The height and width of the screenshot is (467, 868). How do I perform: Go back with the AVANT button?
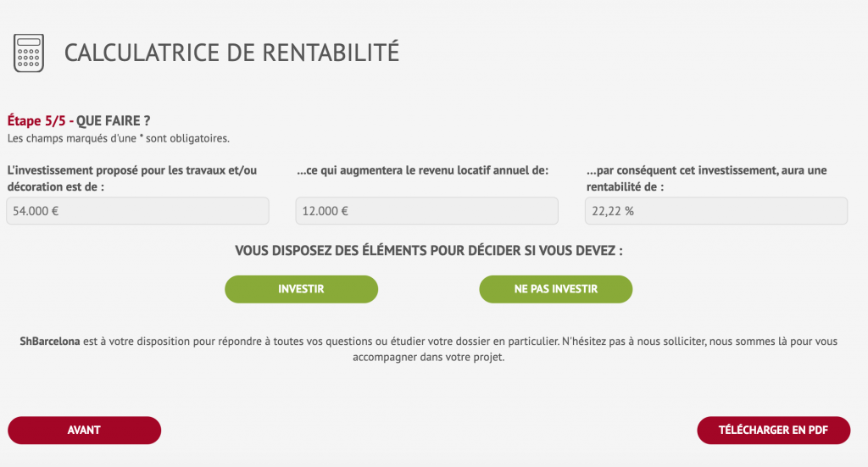click(x=84, y=430)
